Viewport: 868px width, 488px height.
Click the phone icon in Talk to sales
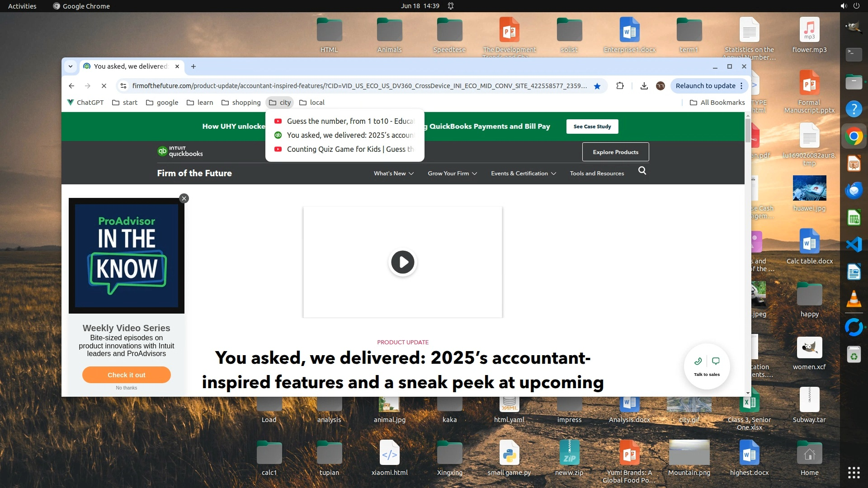click(x=698, y=361)
